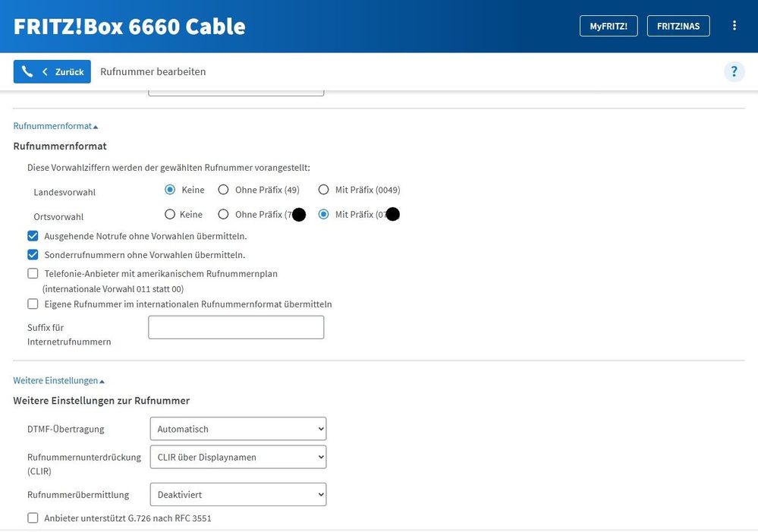Select Ohne Präfix for Ortsvorwahl
This screenshot has width=758, height=532.
pyautogui.click(x=223, y=215)
